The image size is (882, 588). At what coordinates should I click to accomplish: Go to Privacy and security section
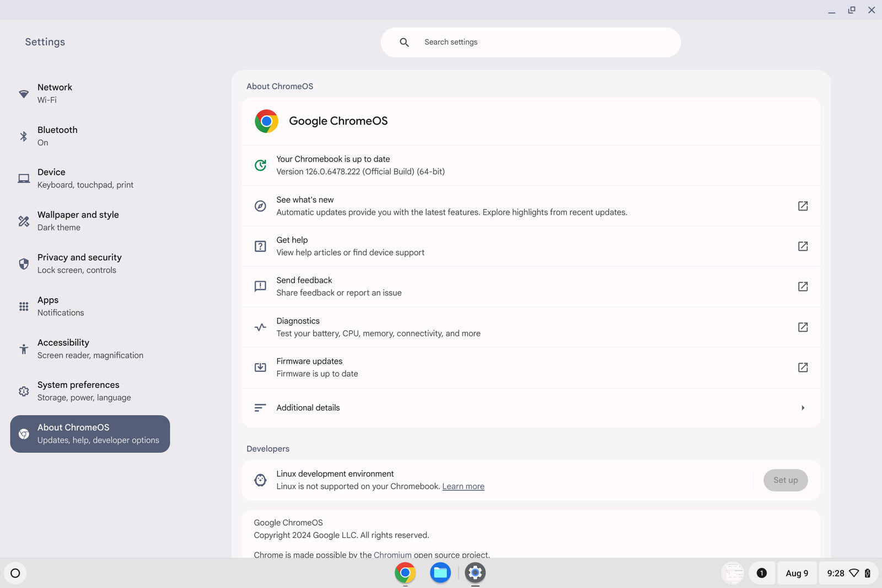coord(79,263)
